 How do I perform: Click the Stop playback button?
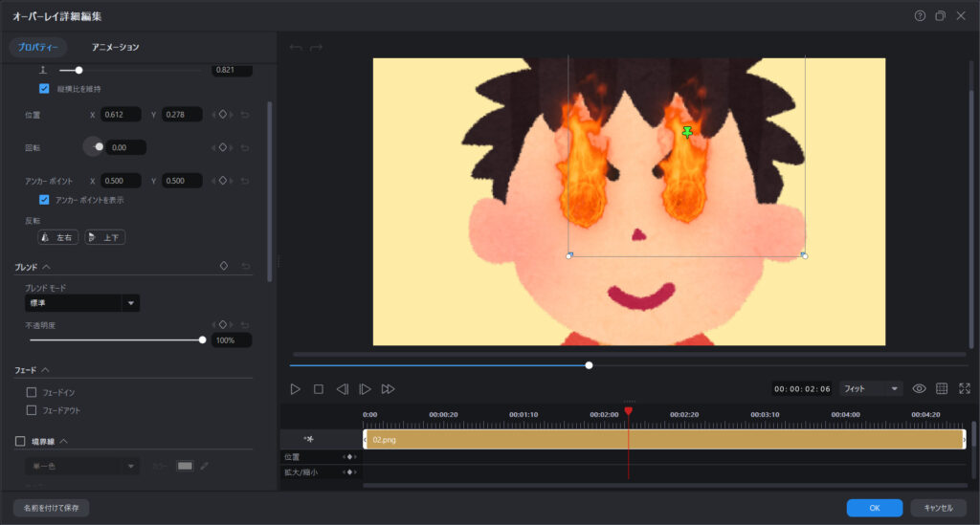(319, 389)
